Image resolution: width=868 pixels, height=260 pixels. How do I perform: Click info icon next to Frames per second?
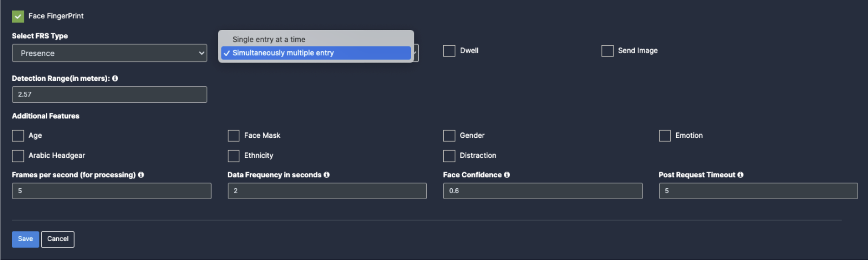coord(141,175)
